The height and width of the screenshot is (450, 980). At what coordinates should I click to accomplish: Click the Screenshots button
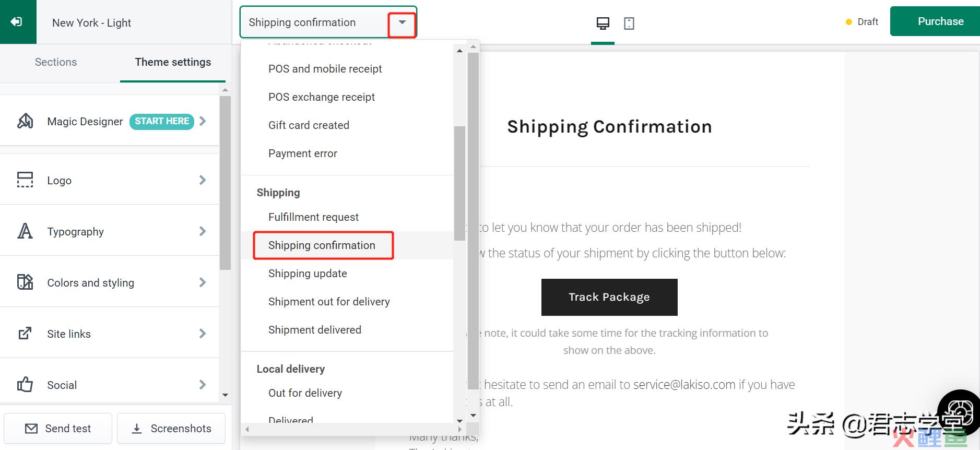(171, 429)
